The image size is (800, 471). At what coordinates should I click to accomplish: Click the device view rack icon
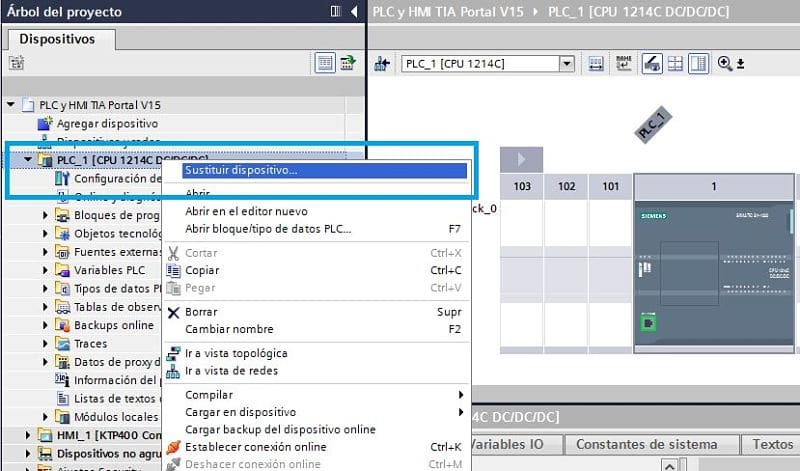click(595, 64)
